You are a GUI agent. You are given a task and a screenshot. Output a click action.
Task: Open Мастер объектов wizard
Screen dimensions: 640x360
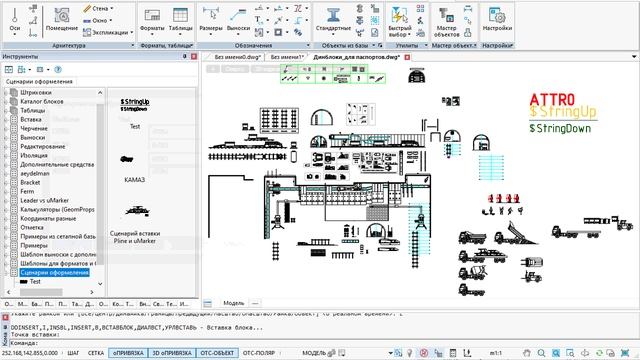click(446, 22)
